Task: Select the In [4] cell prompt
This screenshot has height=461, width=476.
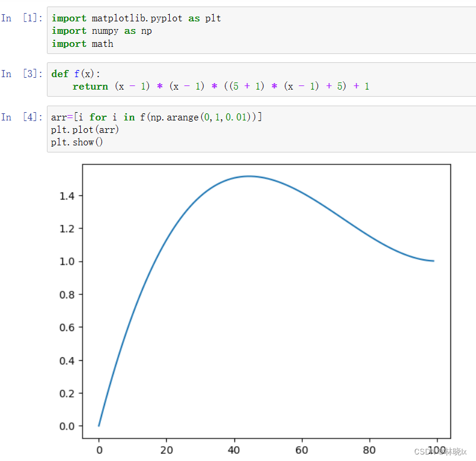Action: click(21, 117)
